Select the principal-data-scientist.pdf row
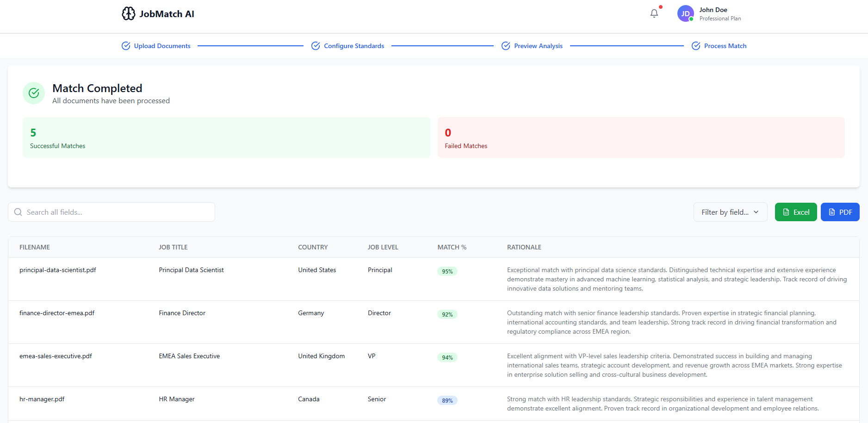The height and width of the screenshot is (423, 868). click(58, 270)
